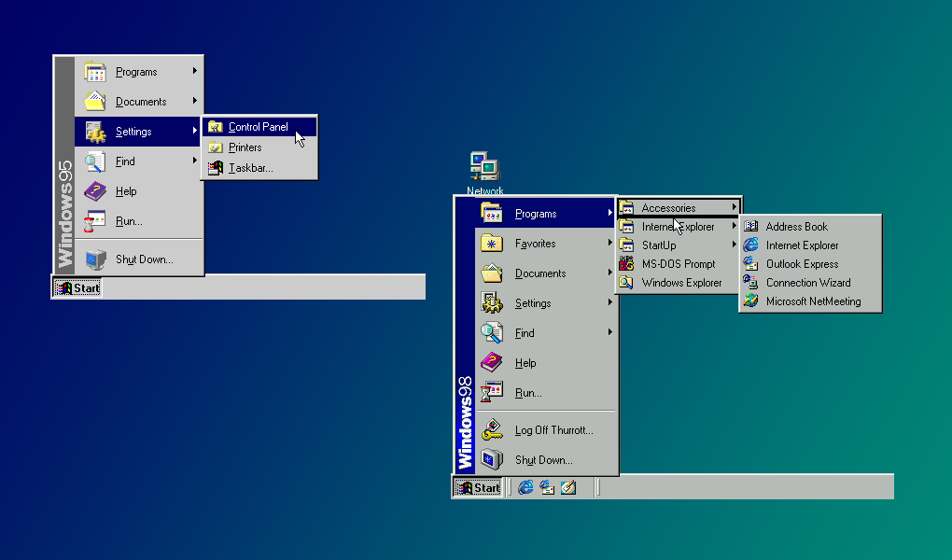
Task: Open Help from the Windows 98 Start menu
Action: click(x=525, y=362)
